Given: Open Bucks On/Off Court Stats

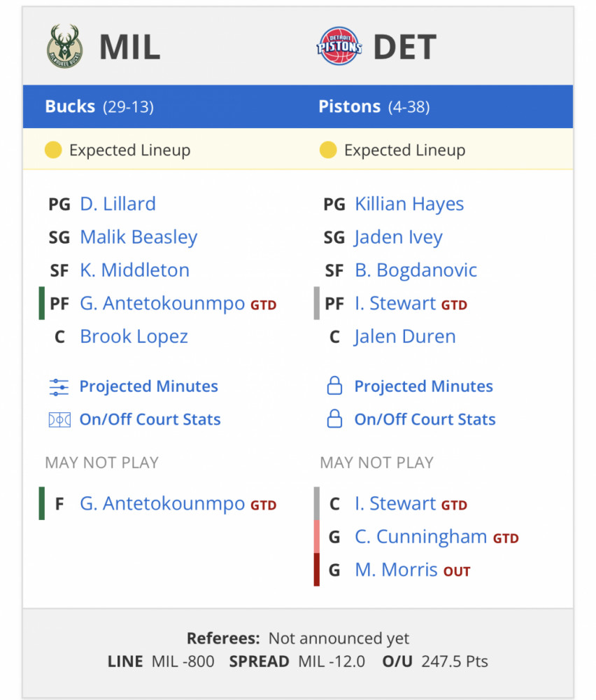Looking at the screenshot, I should coord(150,419).
